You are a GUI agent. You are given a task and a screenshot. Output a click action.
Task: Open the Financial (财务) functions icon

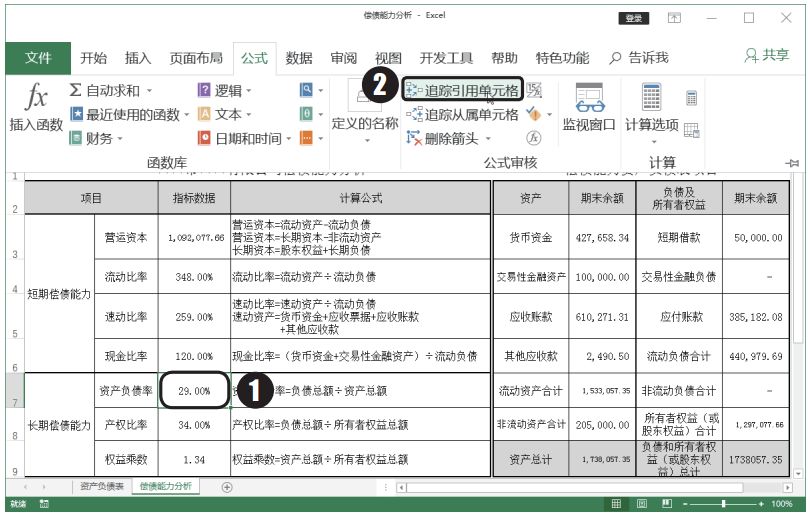tap(76, 138)
